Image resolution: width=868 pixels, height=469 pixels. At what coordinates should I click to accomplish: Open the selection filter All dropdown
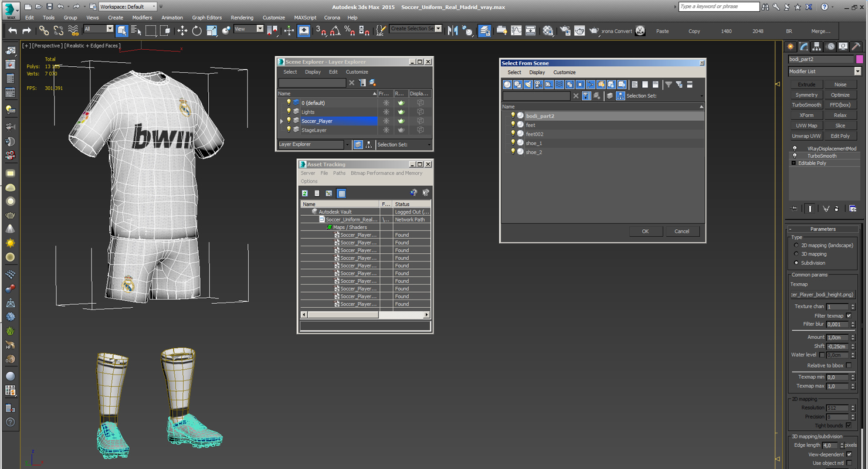click(x=99, y=29)
